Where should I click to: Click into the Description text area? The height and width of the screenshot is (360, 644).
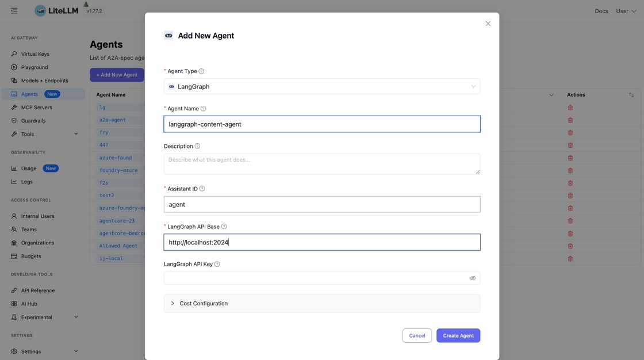[322, 164]
